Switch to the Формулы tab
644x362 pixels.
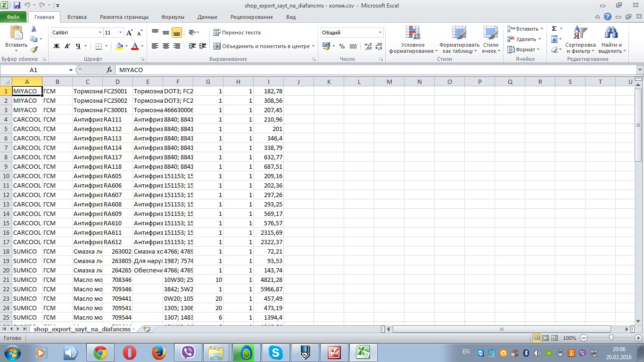coord(173,17)
